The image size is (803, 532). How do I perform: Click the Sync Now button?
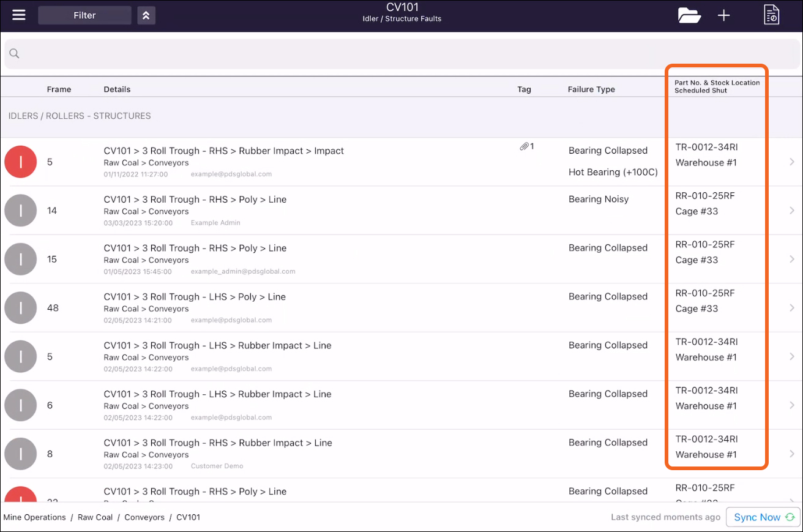763,517
